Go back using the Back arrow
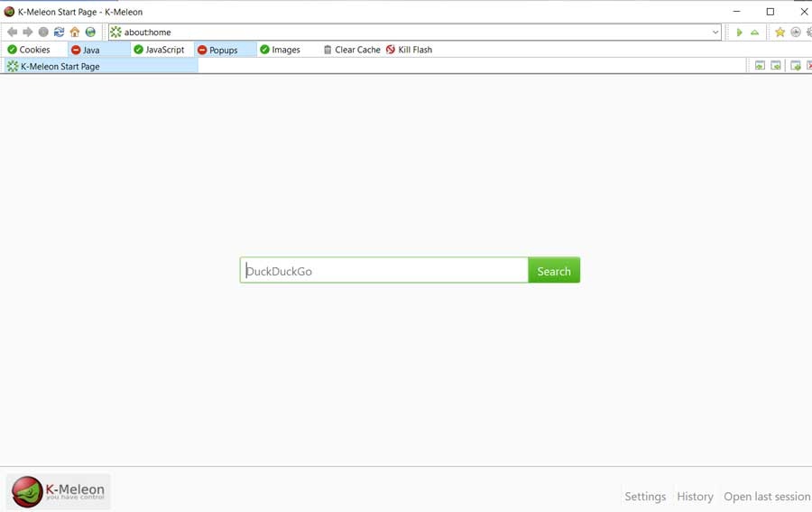The width and height of the screenshot is (812, 512). [x=13, y=33]
